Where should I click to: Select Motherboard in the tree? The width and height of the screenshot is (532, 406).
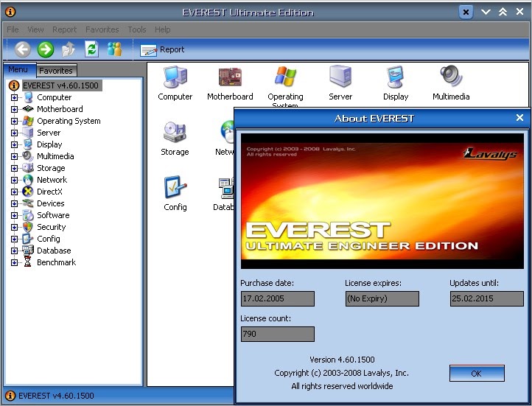[x=60, y=109]
